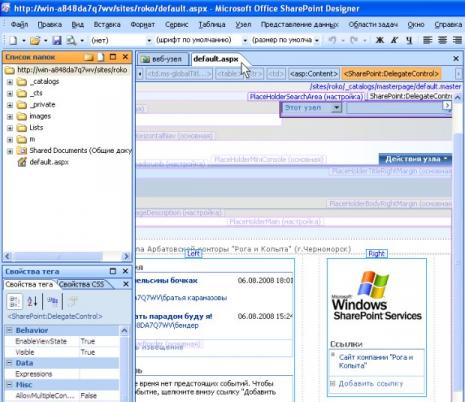Maximize the folder list panel

click(x=113, y=57)
